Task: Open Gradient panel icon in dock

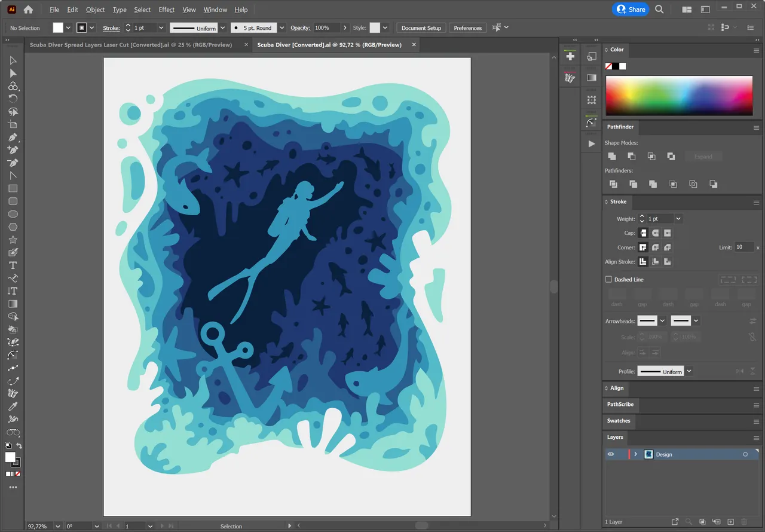Action: coord(592,78)
